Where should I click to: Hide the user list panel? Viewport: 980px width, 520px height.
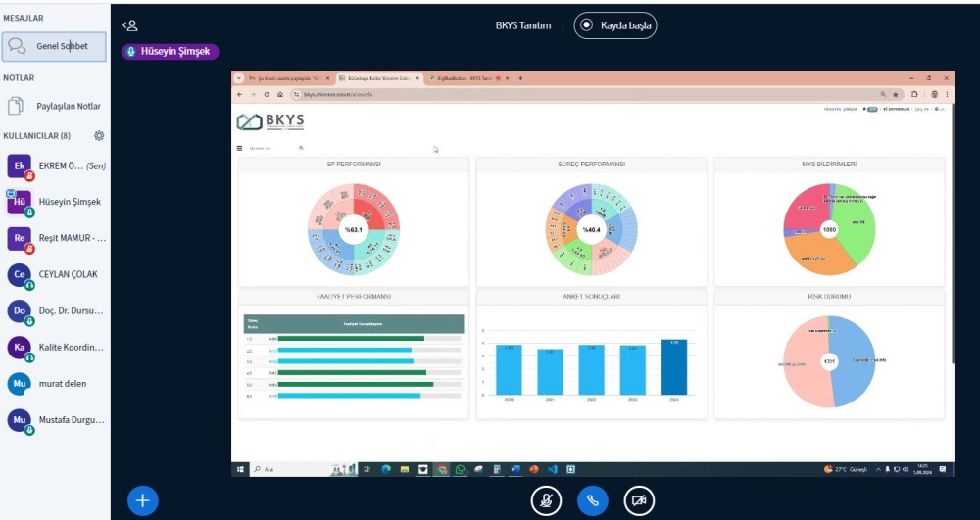point(130,25)
